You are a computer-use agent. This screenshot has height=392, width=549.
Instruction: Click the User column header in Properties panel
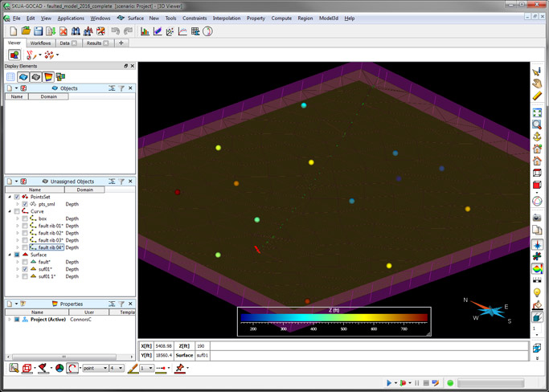[89, 312]
